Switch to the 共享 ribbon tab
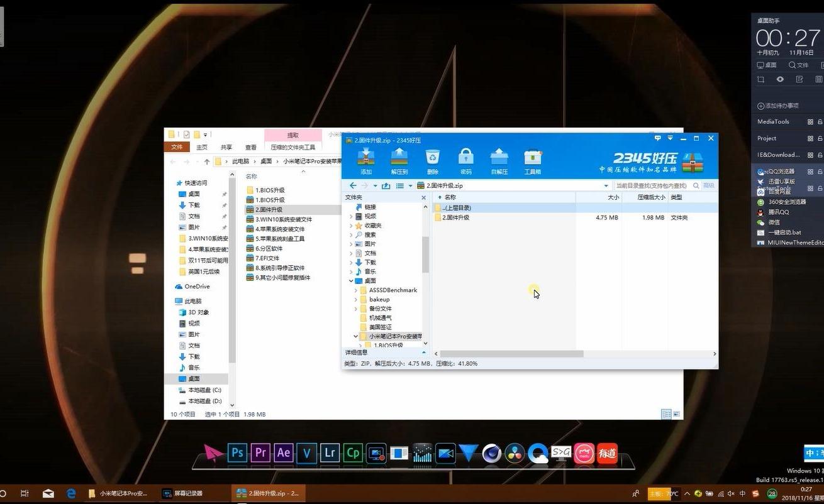This screenshot has width=824, height=504. tap(226, 147)
